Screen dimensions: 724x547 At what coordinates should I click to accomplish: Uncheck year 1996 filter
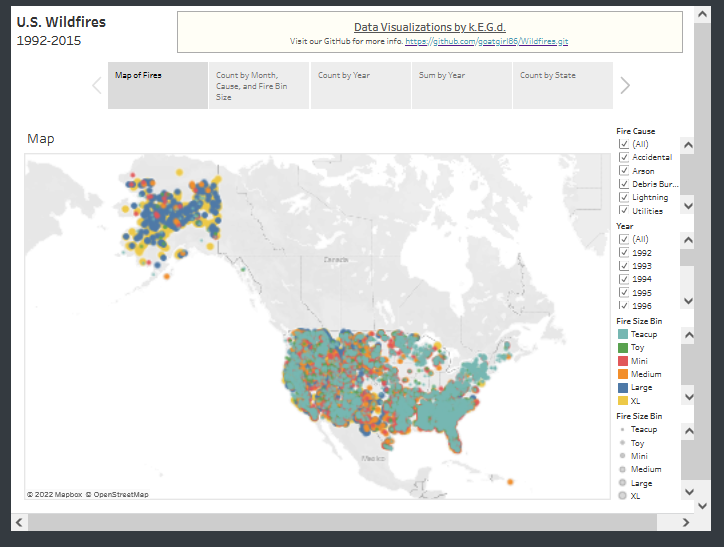pyautogui.click(x=624, y=306)
